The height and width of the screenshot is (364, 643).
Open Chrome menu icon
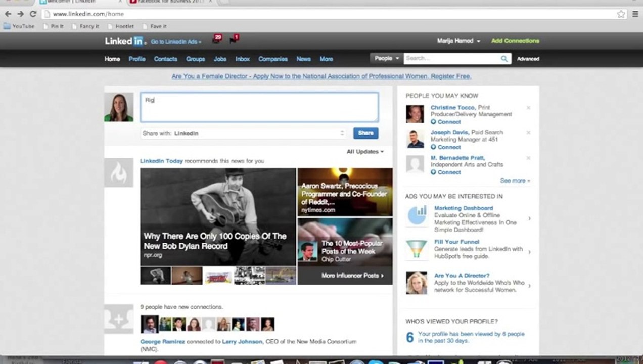click(x=635, y=14)
